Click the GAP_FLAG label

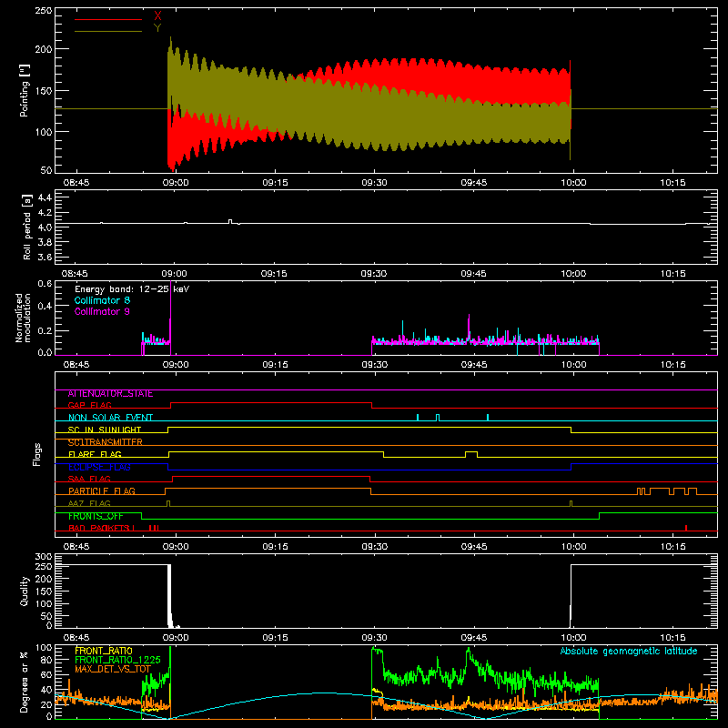click(x=89, y=405)
